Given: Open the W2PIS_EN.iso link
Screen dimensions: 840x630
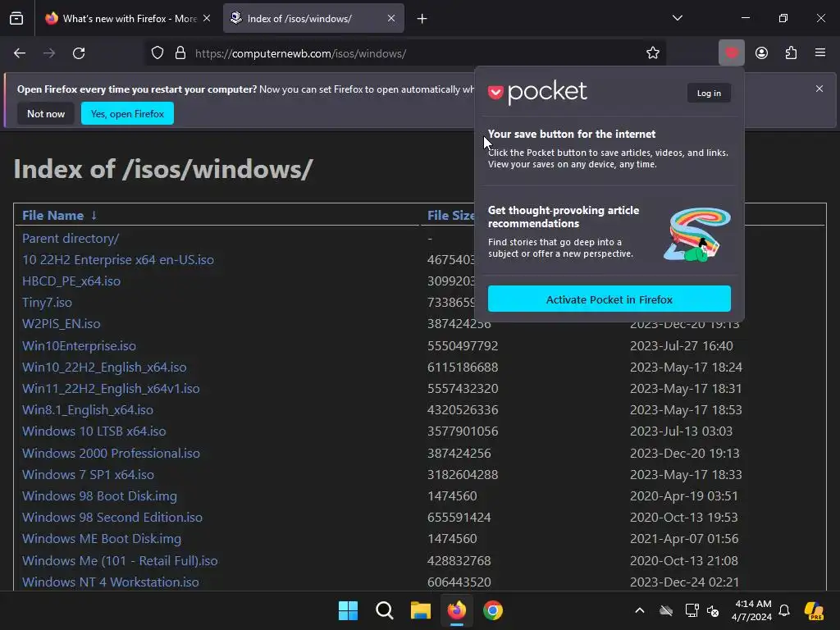Looking at the screenshot, I should click(61, 324).
